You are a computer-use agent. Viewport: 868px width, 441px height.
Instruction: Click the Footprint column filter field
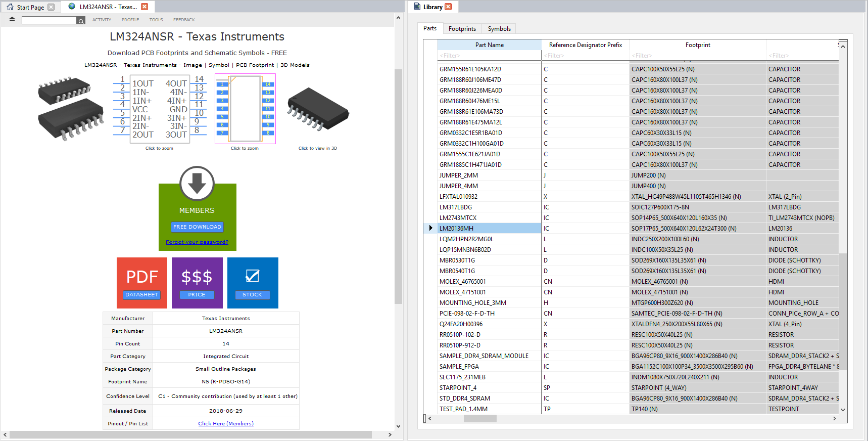[x=698, y=56]
